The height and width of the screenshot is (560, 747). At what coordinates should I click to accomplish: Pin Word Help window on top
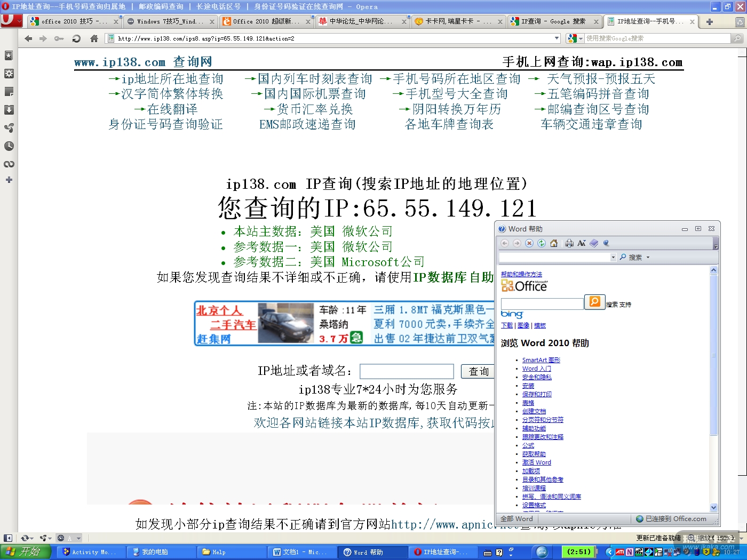(606, 243)
